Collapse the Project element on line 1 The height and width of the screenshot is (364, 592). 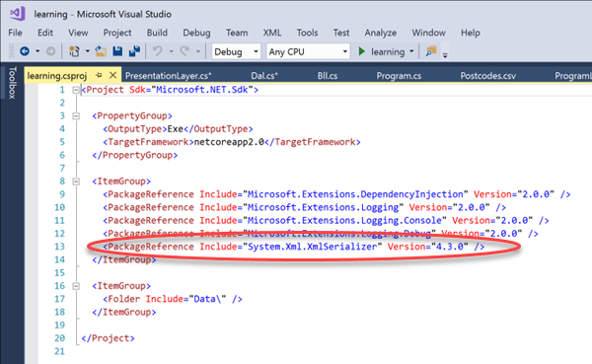coord(76,90)
